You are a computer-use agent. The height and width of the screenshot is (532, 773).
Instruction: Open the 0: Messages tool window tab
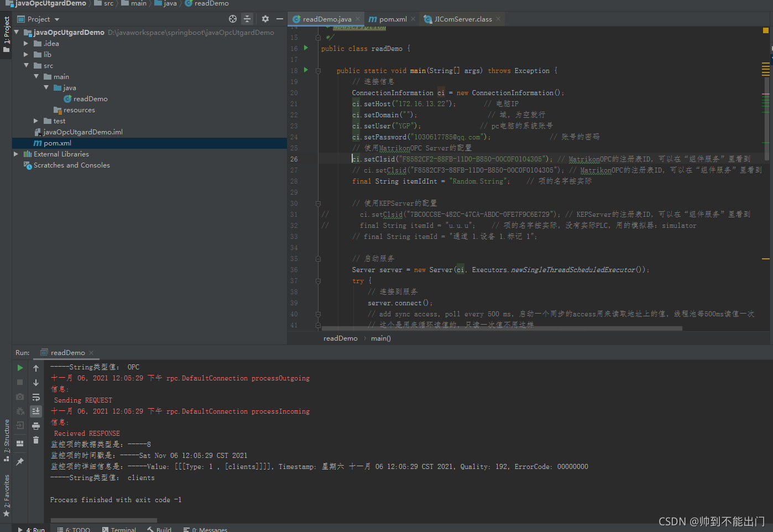tap(205, 529)
